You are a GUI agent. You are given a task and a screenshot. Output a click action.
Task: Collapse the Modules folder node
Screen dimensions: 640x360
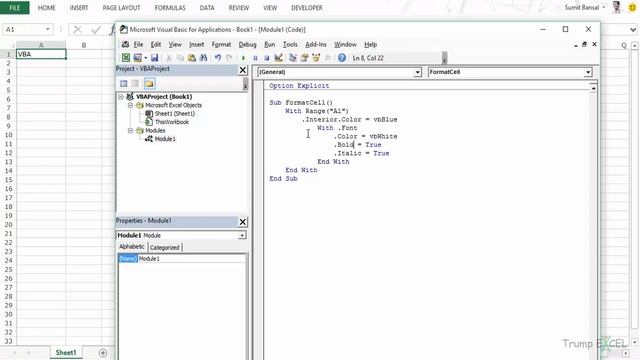point(130,131)
